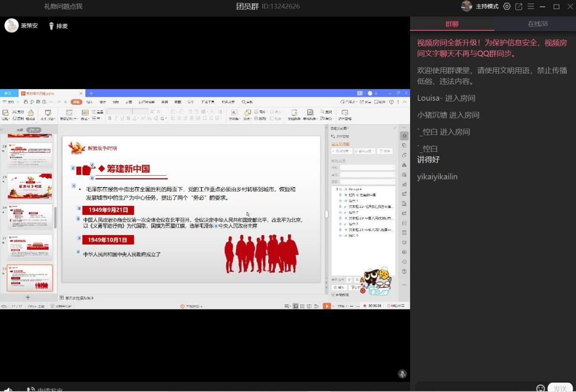Click the help question mark in WPS sidebar
576x392 pixels.
[x=404, y=271]
